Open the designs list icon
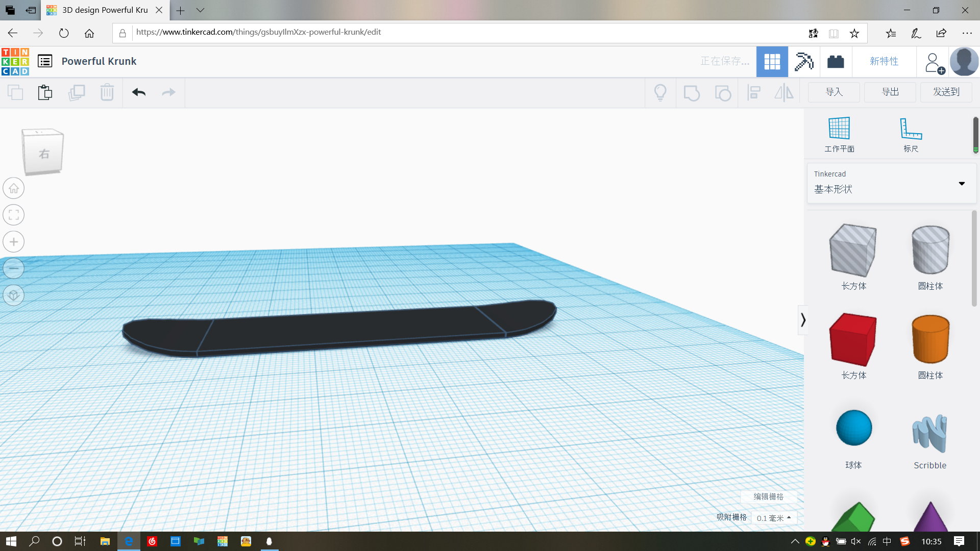The height and width of the screenshot is (551, 980). coord(45,61)
